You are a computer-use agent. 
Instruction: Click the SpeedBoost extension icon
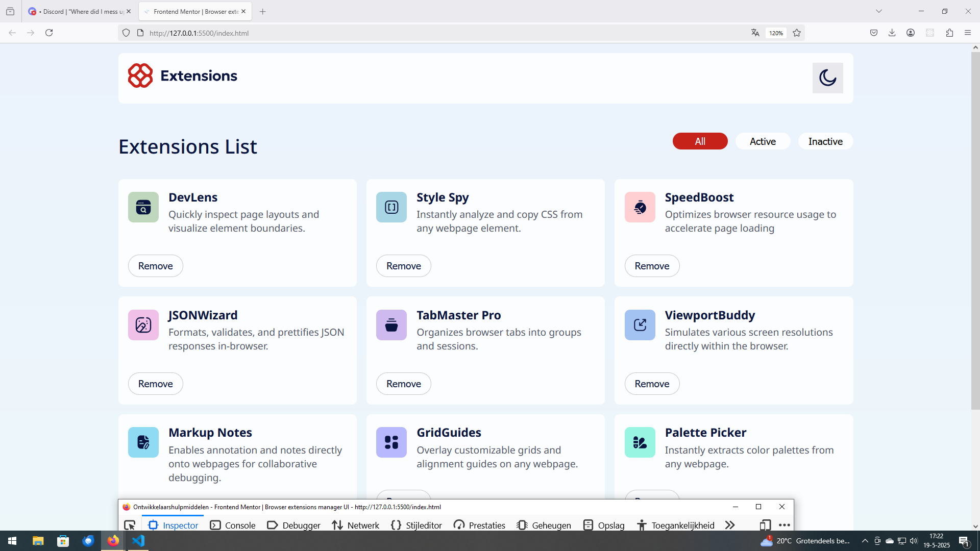[x=640, y=207]
